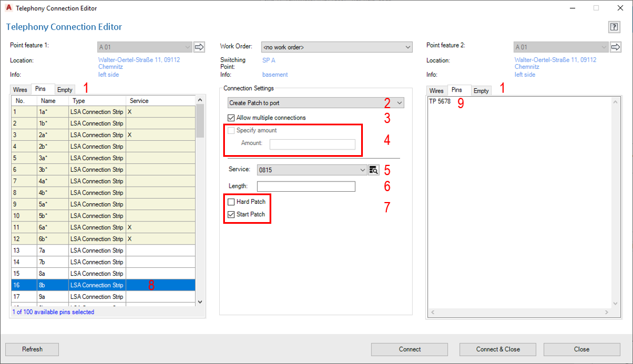Select pin row 5 named 3a*

(x=104, y=158)
